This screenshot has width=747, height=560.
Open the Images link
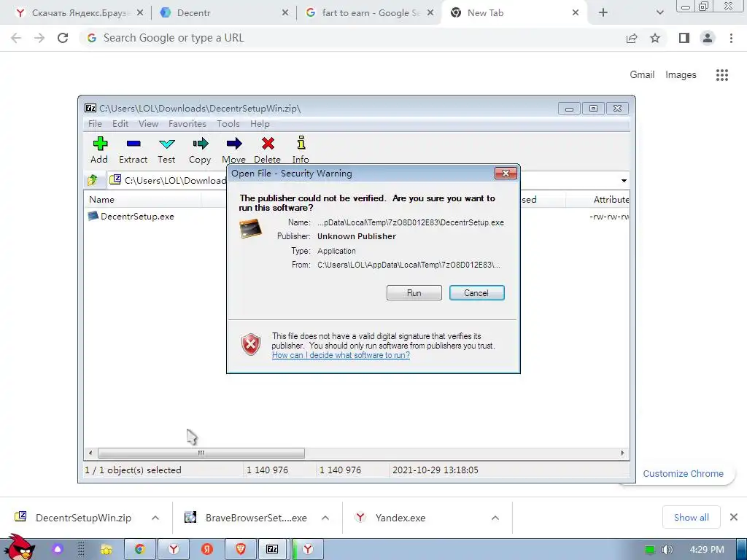[x=681, y=75]
